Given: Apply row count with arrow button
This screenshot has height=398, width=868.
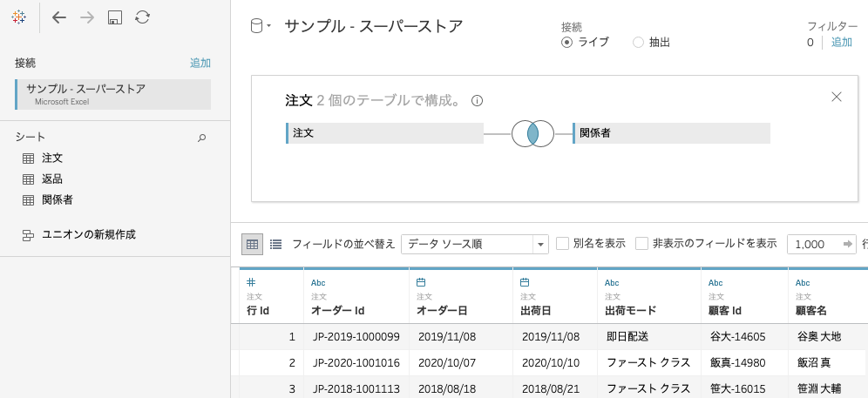Looking at the screenshot, I should (x=848, y=244).
